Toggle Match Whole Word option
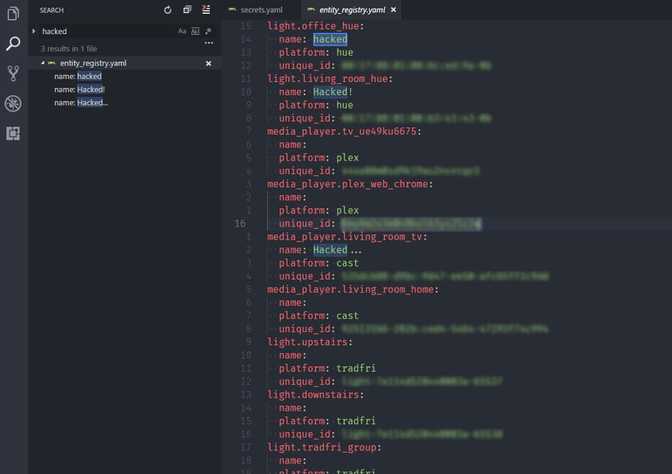The height and width of the screenshot is (474, 672). click(x=195, y=31)
